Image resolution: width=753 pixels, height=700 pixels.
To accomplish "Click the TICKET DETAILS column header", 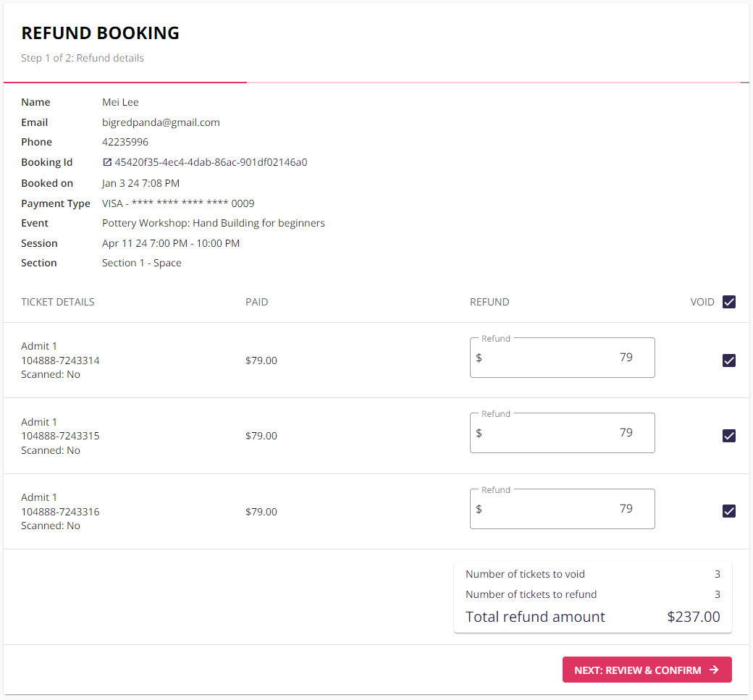I will (x=58, y=302).
